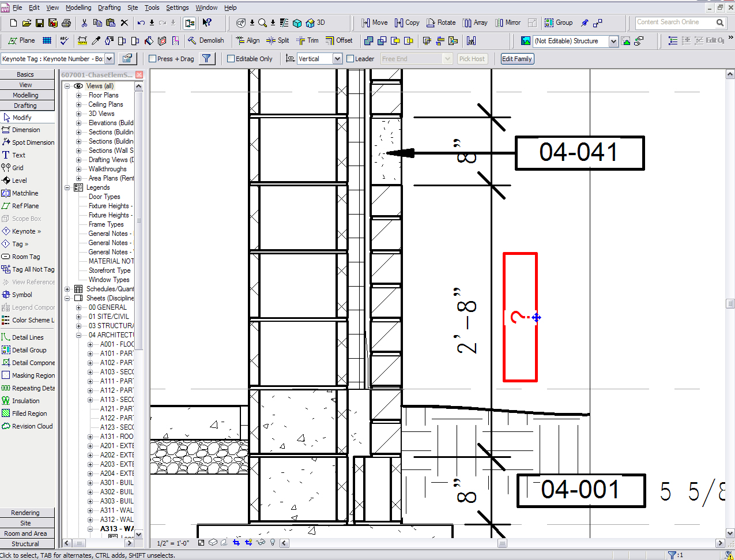Image resolution: width=735 pixels, height=560 pixels.
Task: Click the Content Search Online field
Action: click(674, 22)
